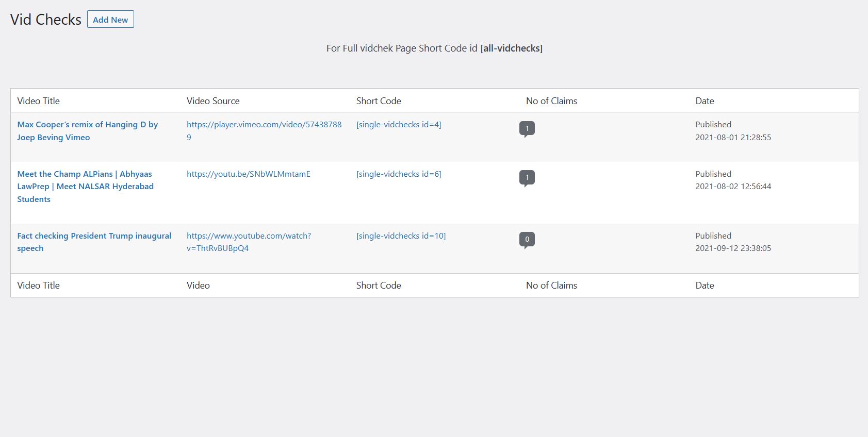
Task: Click the footer No of Claims label
Action: pyautogui.click(x=551, y=285)
